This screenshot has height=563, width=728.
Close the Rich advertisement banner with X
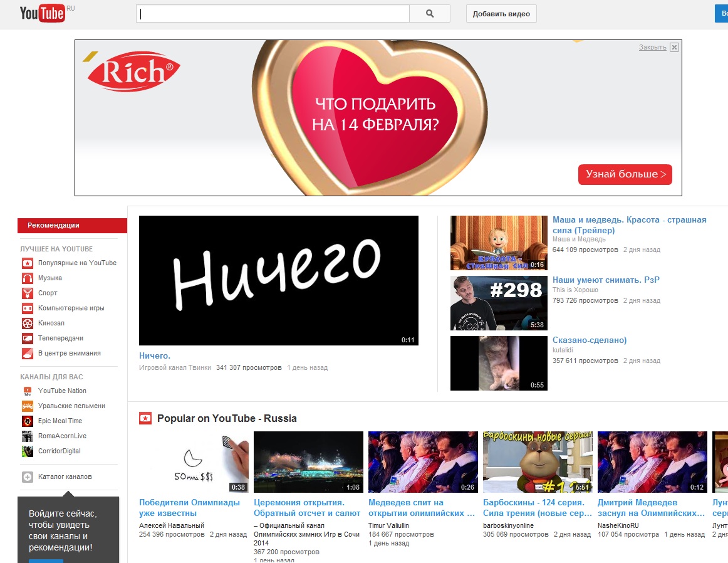(674, 48)
